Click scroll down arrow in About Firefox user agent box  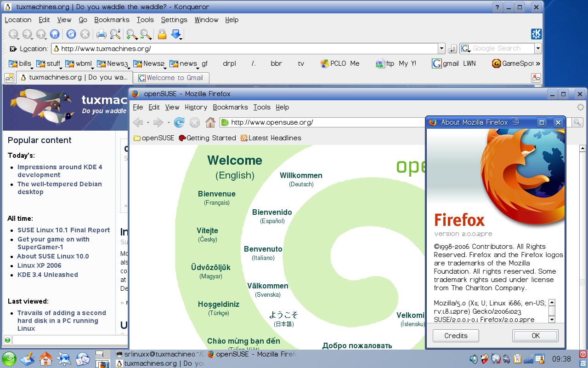tap(552, 319)
